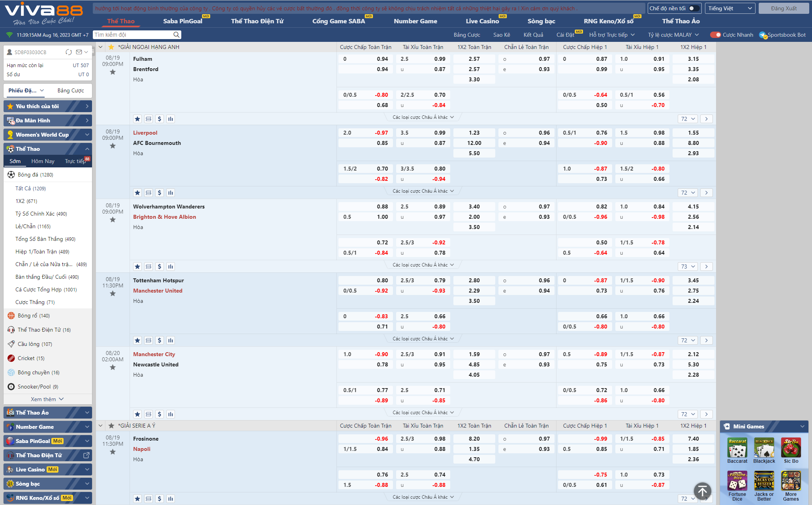Open Tỷ lệ cược MALAY odds dropdown
The width and height of the screenshot is (812, 505).
click(673, 35)
